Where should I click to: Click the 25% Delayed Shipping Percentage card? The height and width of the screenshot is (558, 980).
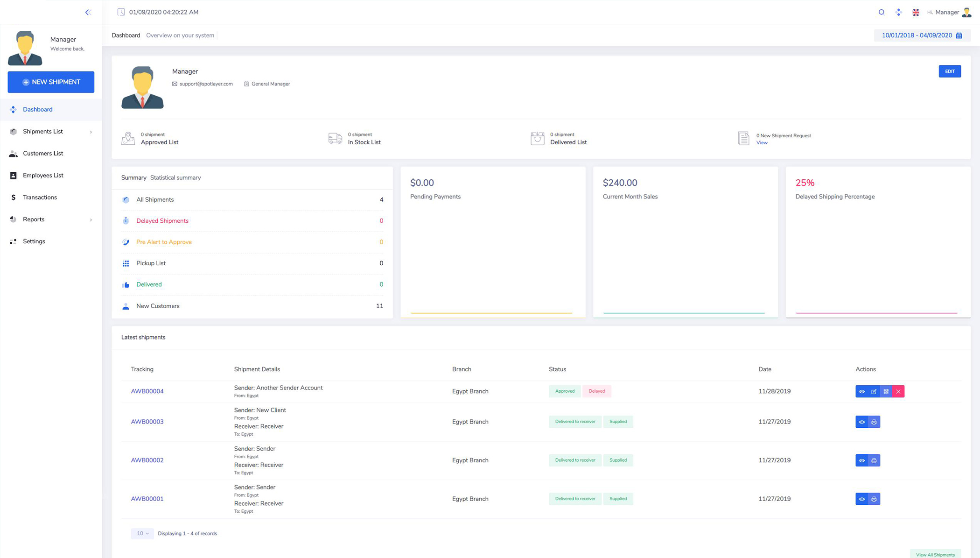click(x=878, y=242)
